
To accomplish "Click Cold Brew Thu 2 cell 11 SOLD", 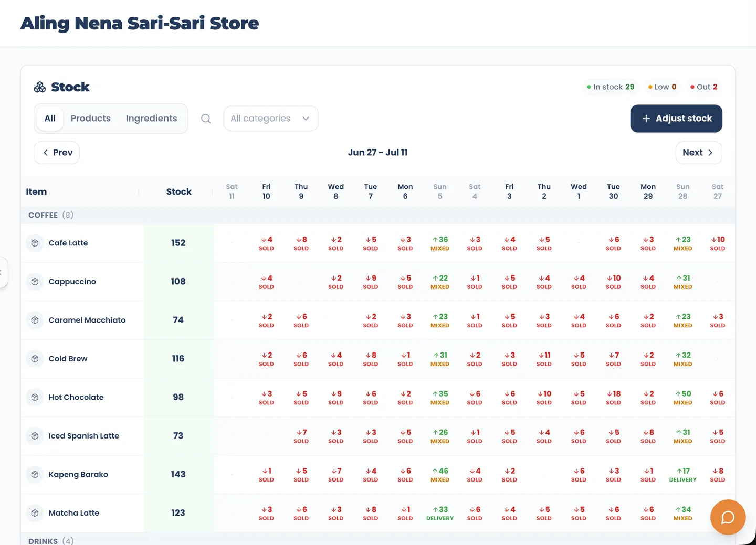I will coord(544,359).
